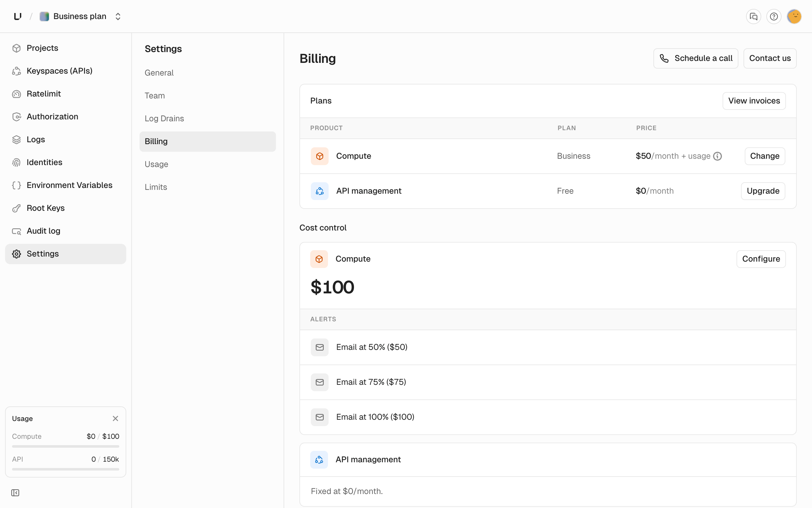Upgrade the API management plan

[763, 191]
